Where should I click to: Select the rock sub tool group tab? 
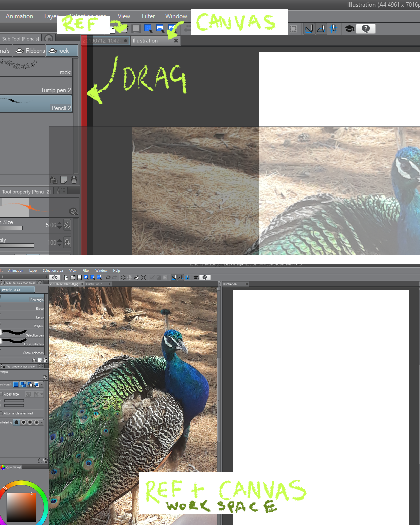(x=62, y=51)
